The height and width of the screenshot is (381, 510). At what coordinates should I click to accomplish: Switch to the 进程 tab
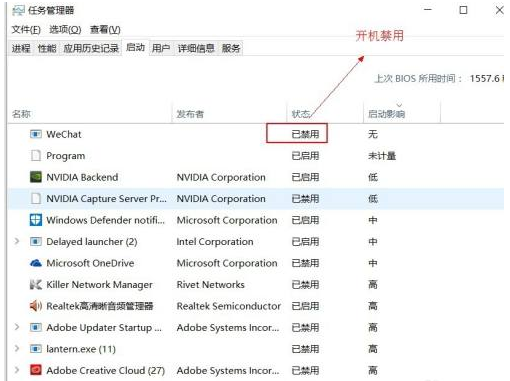pos(21,48)
